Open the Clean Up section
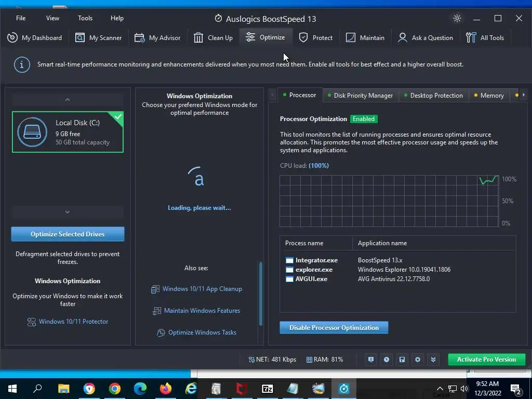Screen dimensions: 532x399 click(213, 37)
